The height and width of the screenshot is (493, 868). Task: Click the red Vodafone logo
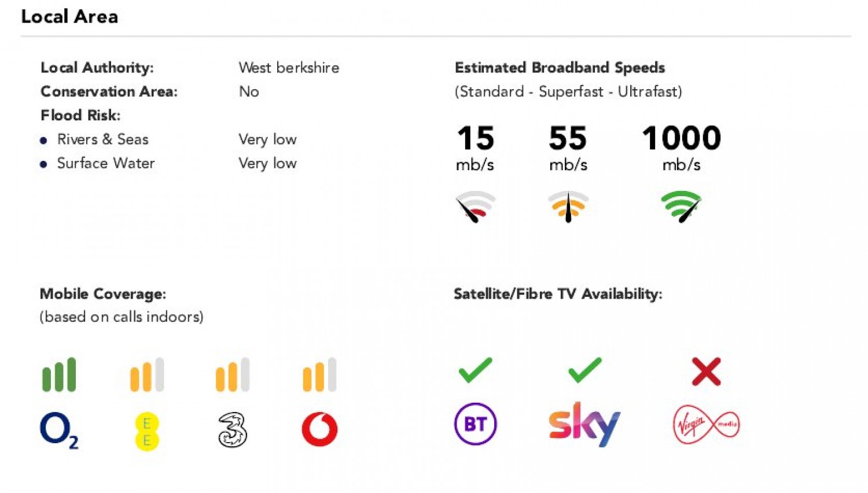coord(319,429)
